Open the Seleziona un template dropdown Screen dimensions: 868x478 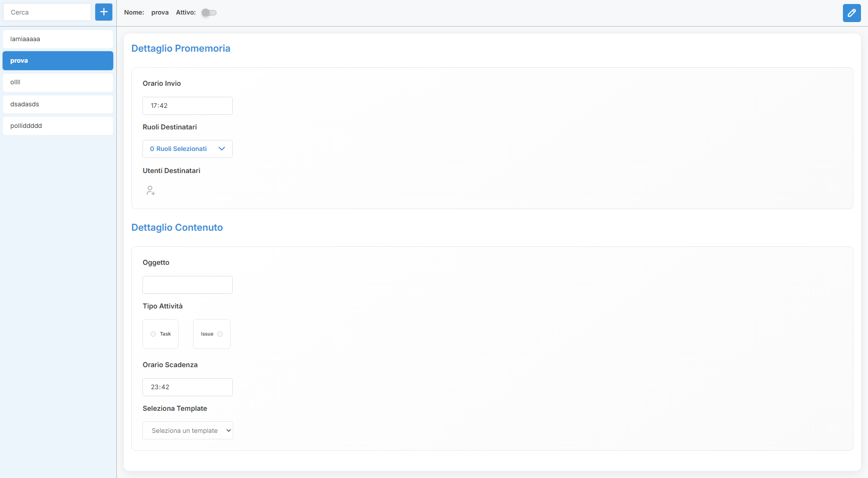coord(188,430)
